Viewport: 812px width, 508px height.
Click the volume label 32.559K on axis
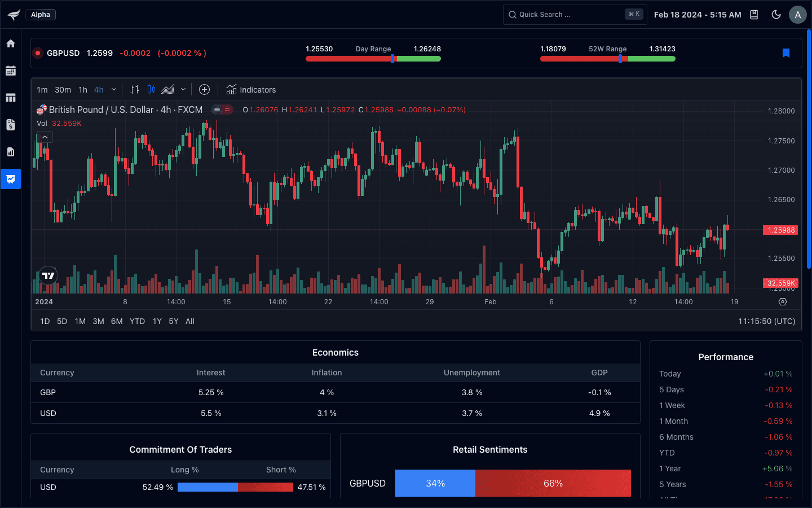780,283
